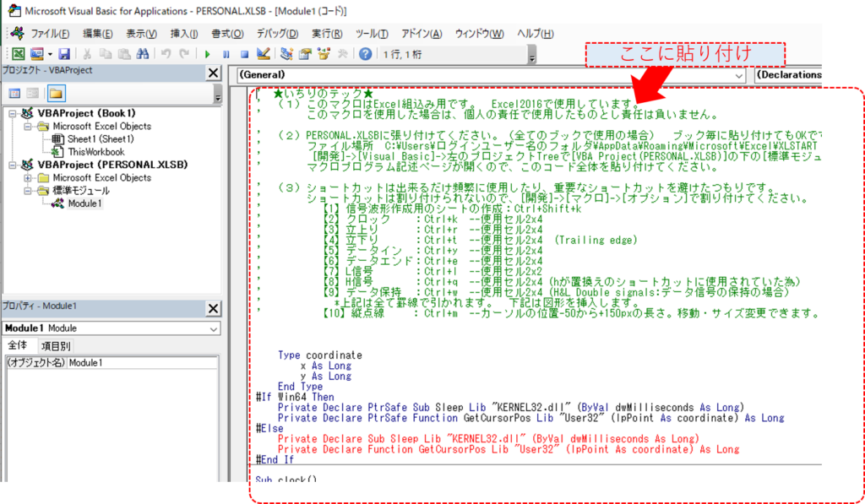Collapse VBAProject (PERSONAL.XLSB) tree node
The height and width of the screenshot is (504, 865).
(x=13, y=165)
